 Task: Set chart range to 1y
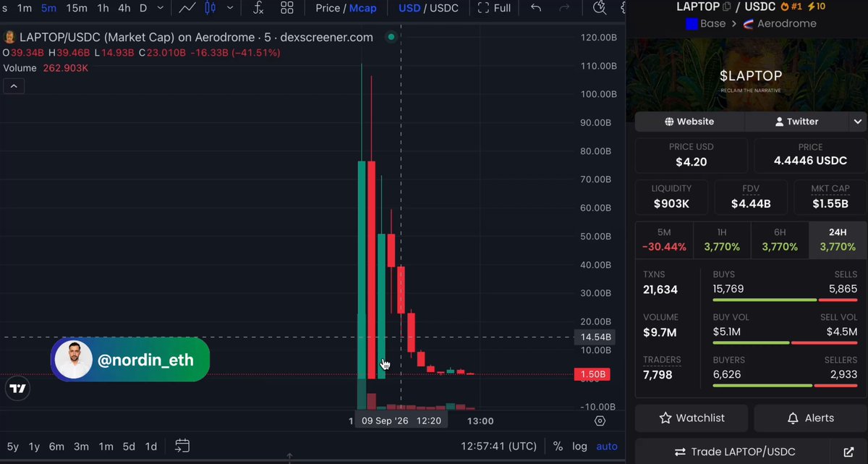coord(34,446)
